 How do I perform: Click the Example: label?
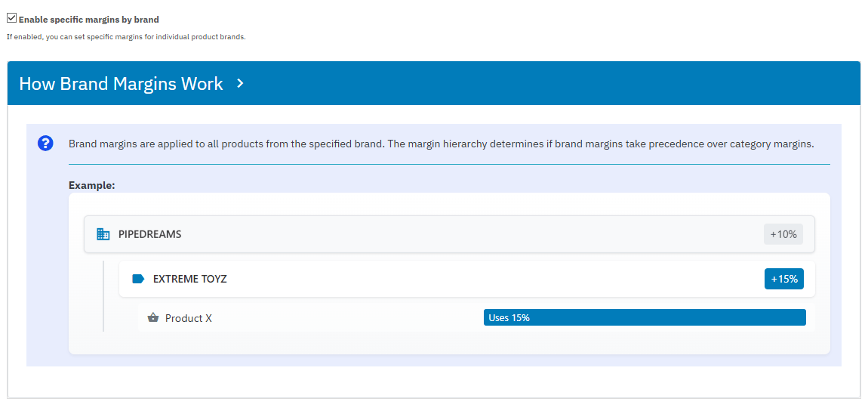coord(91,185)
